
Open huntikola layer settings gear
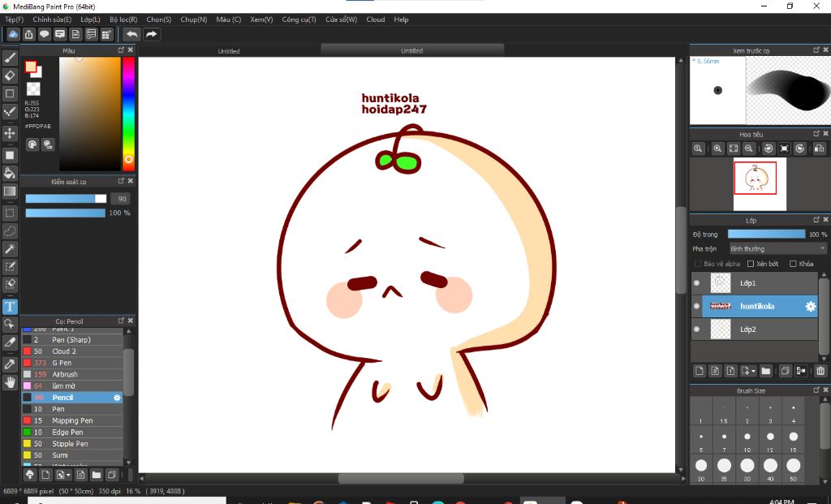[x=811, y=306]
